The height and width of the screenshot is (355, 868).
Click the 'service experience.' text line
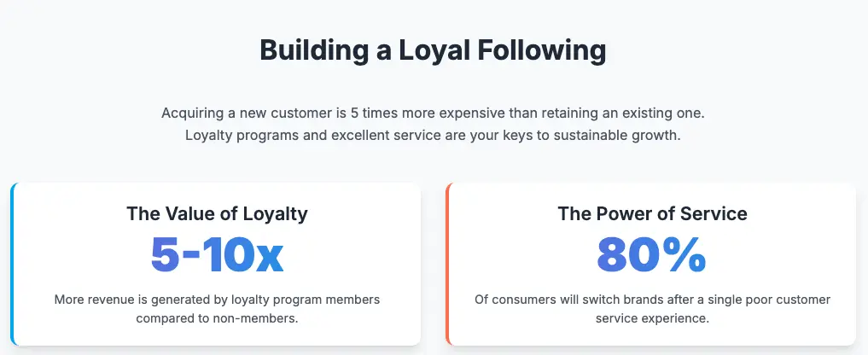point(652,319)
